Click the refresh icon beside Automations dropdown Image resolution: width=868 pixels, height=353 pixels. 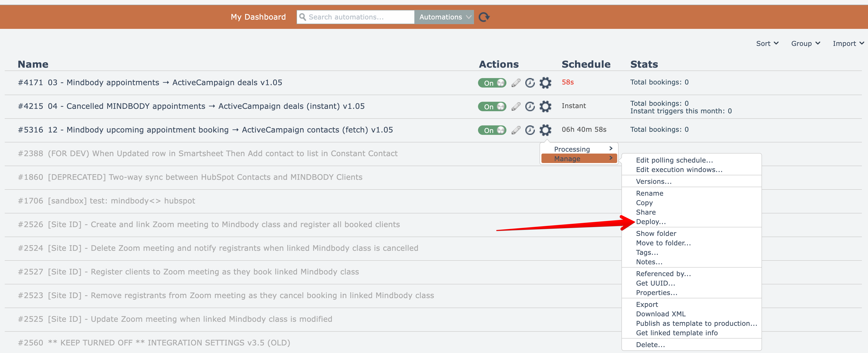point(484,17)
